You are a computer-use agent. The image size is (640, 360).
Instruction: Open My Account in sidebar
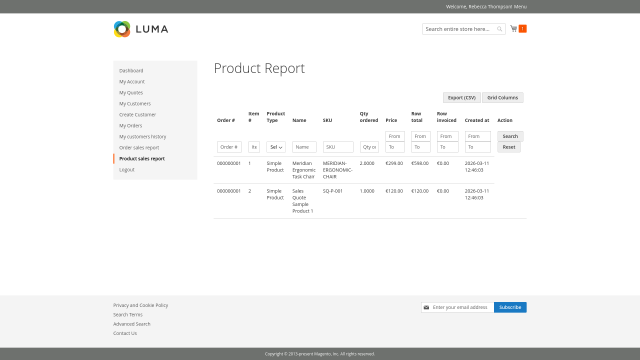pyautogui.click(x=132, y=82)
